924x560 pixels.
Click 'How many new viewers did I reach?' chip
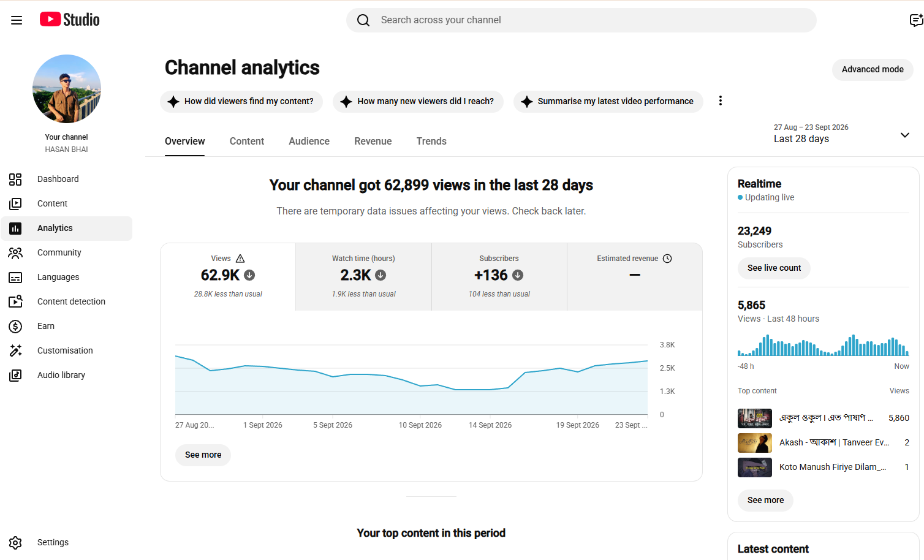418,101
